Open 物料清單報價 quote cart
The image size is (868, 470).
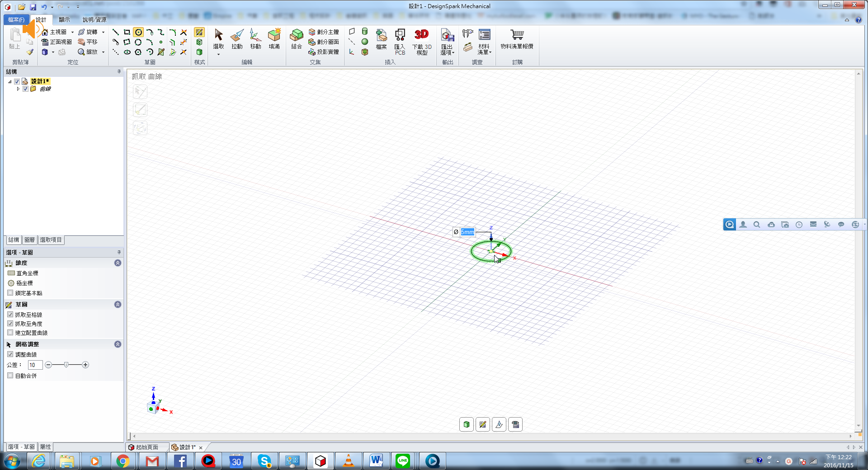517,39
